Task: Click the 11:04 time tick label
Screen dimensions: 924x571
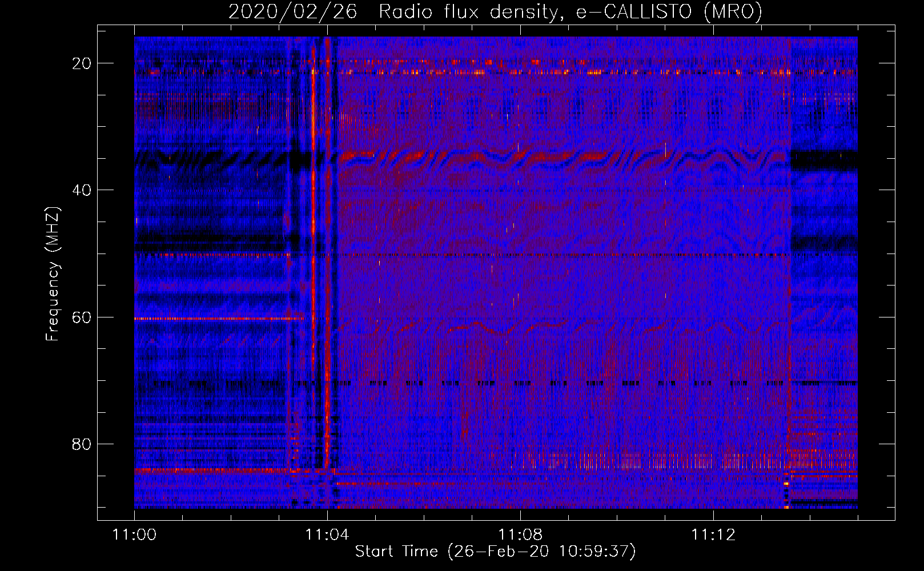Action: [x=327, y=534]
